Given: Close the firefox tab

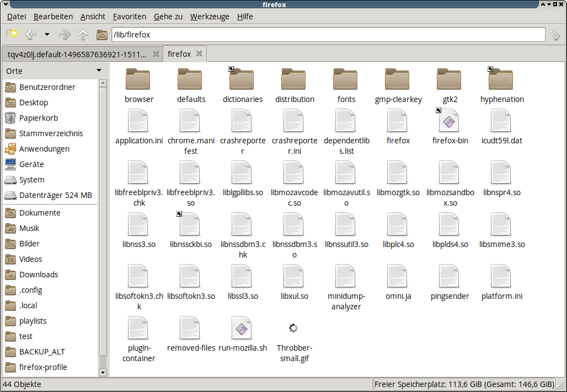Looking at the screenshot, I should 199,54.
